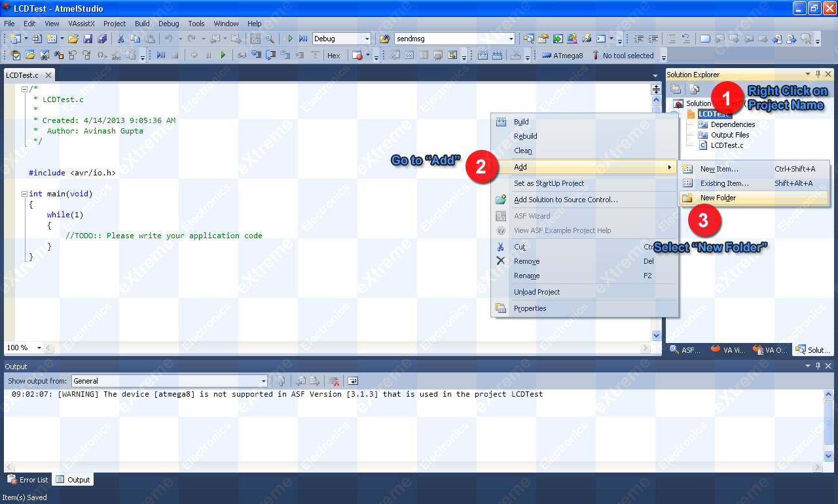Click the Step Into icon
This screenshot has width=838, height=504.
[x=256, y=56]
